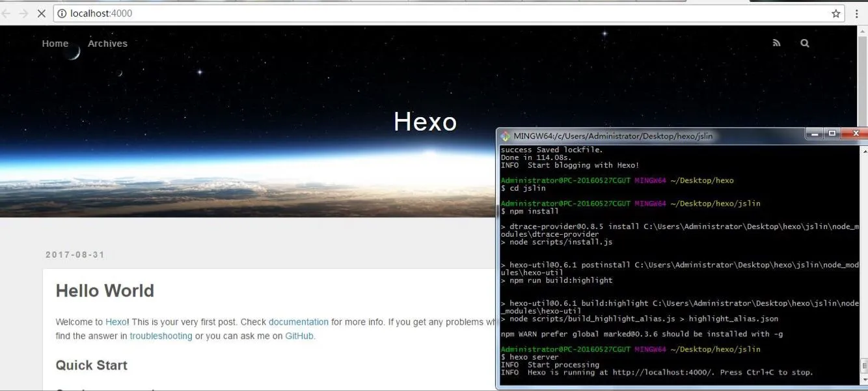Open Chrome's three-dot menu
This screenshot has height=391, width=868.
[857, 14]
